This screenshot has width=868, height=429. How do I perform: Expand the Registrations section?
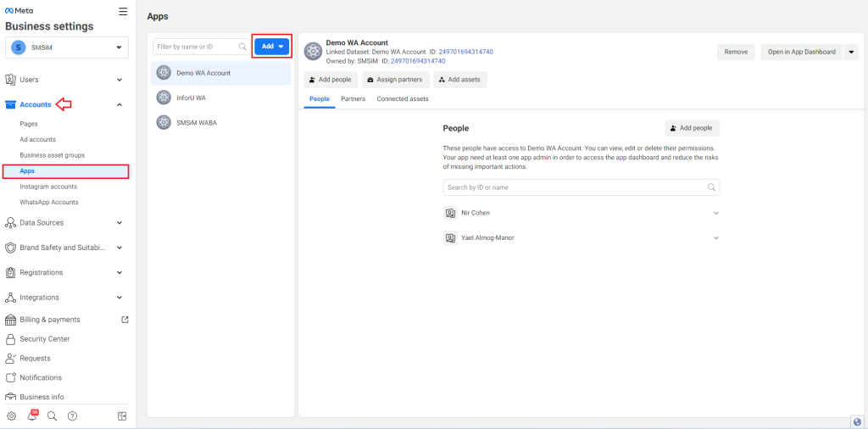pyautogui.click(x=119, y=272)
